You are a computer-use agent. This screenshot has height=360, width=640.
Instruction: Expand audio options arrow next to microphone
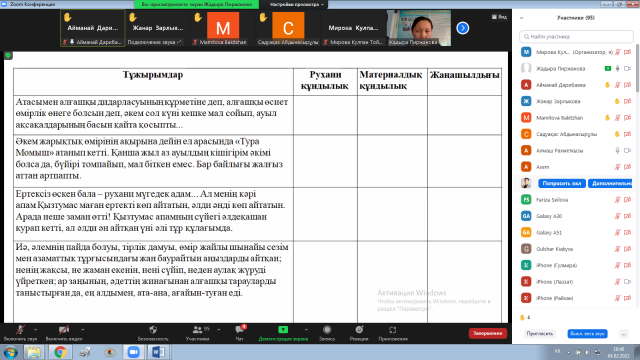pyautogui.click(x=36, y=329)
